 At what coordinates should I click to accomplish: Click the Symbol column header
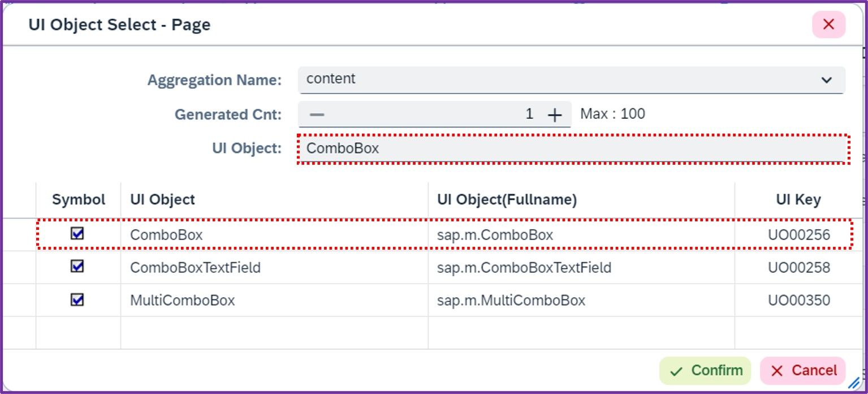tap(79, 200)
